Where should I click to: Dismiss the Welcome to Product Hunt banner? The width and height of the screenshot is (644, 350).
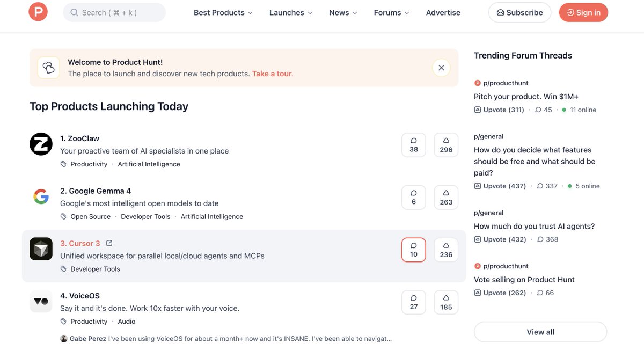[x=441, y=68]
